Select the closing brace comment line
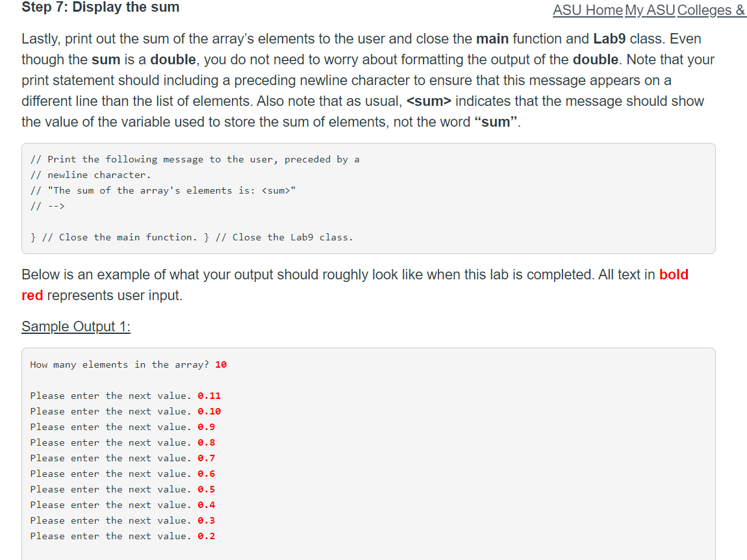Viewport: 747px width, 560px height. point(192,236)
